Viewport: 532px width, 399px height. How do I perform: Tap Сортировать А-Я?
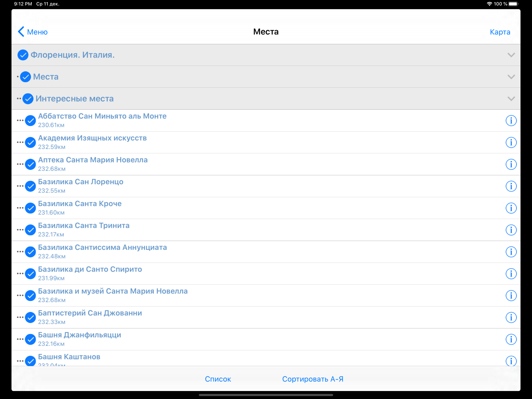(x=313, y=379)
